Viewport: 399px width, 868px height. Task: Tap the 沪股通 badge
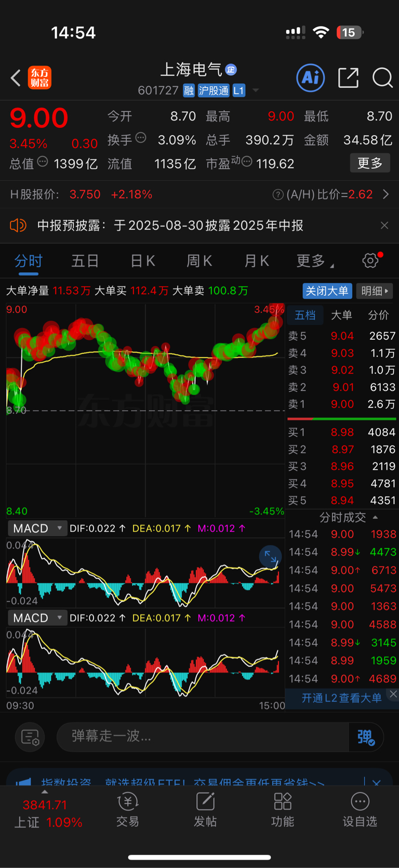pos(214,90)
